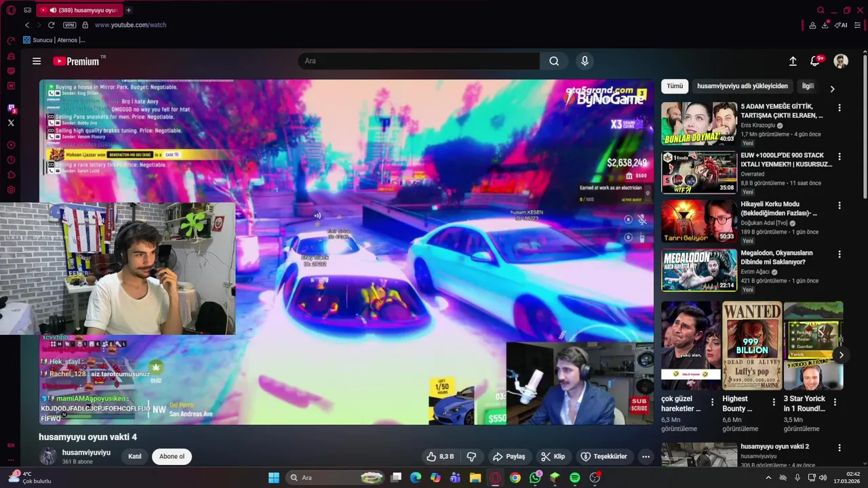
Task: Open Opera sidebar settings gear
Action: click(x=11, y=190)
